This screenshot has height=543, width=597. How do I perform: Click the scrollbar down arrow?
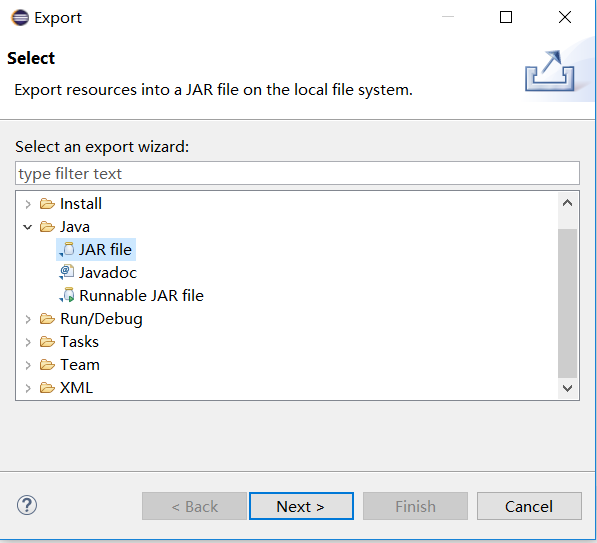567,388
